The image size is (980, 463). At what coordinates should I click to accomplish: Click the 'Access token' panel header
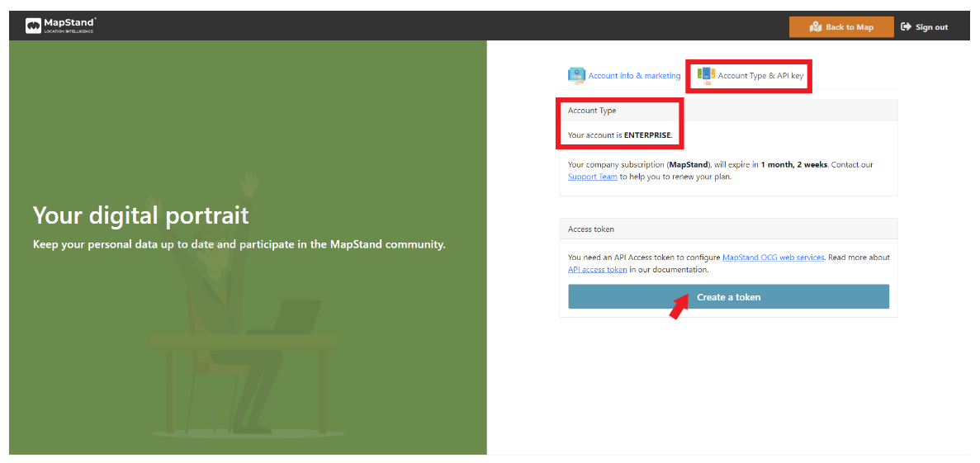pos(729,229)
